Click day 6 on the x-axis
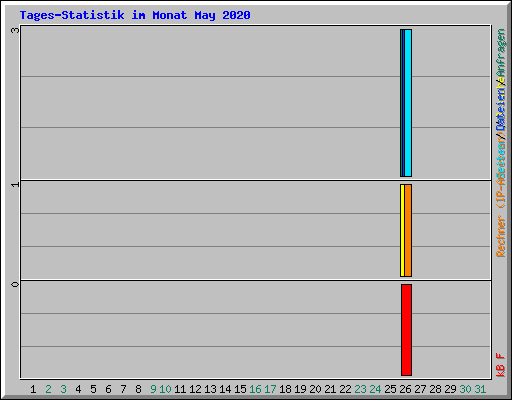 point(108,389)
